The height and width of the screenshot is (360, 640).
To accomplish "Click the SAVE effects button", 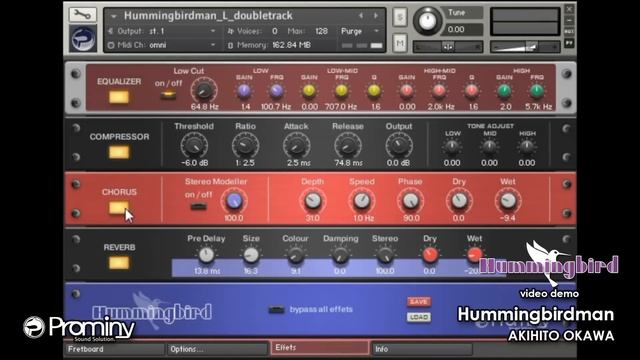I will click(419, 302).
